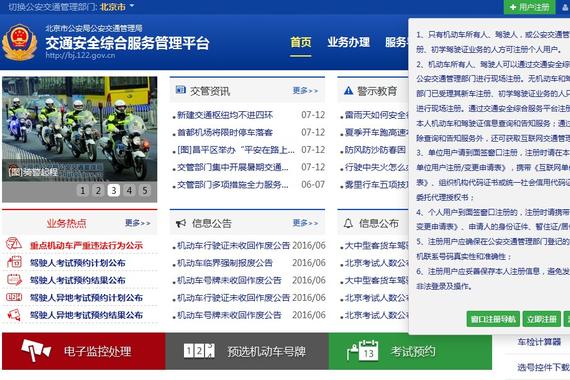Open news 首都机场将限时停车落客
Screen dimensions: 570x380
coord(225,133)
